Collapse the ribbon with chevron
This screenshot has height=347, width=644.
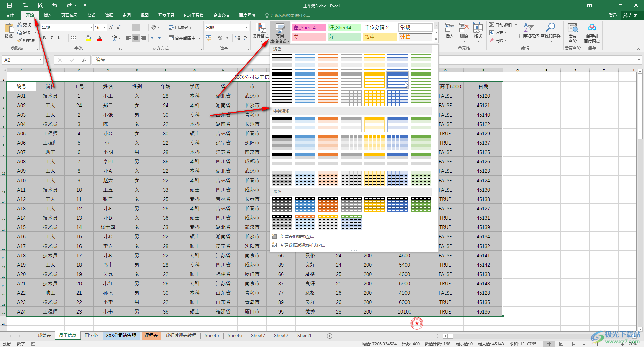639,49
